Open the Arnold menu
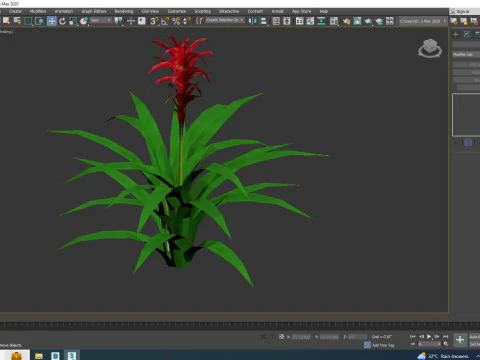Screen dimensions: 480x360 point(277,11)
